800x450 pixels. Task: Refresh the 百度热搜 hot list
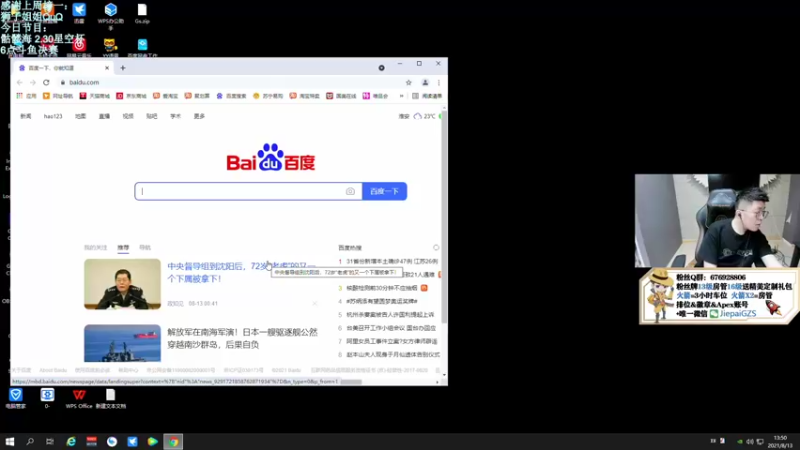point(436,247)
